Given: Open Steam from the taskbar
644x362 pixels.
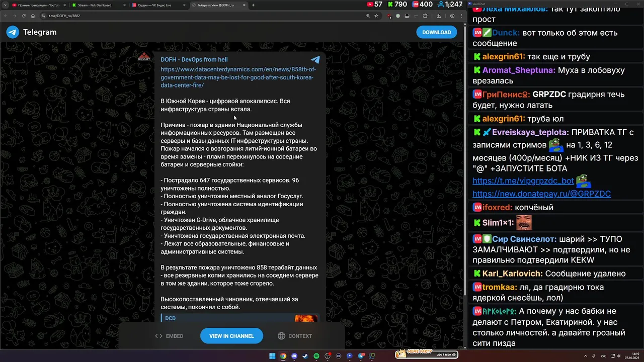Looking at the screenshot, I should pyautogui.click(x=305, y=356).
